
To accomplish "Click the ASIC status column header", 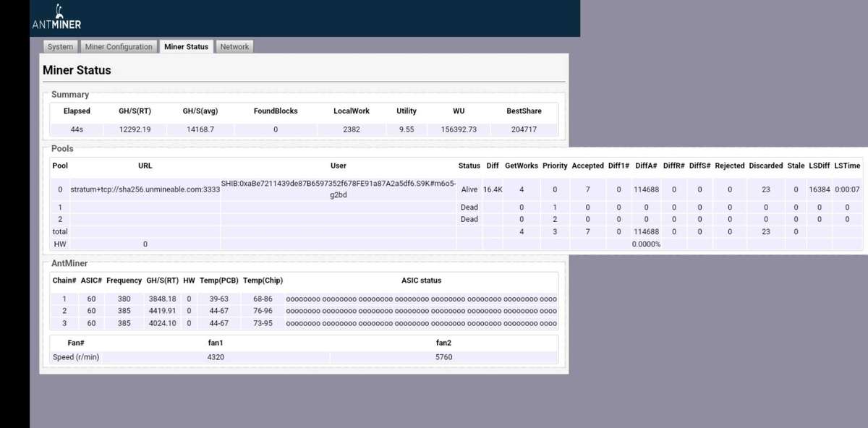I will 421,281.
